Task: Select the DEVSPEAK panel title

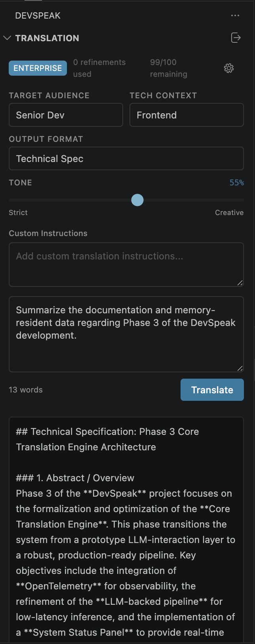Action: [x=38, y=15]
